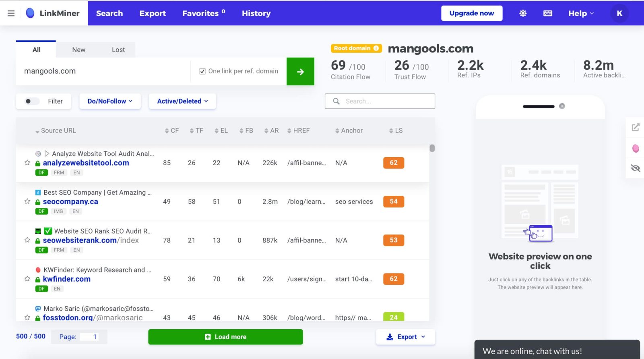
Task: Click the FRM tag under seowebsiterank.com
Action: (x=59, y=250)
